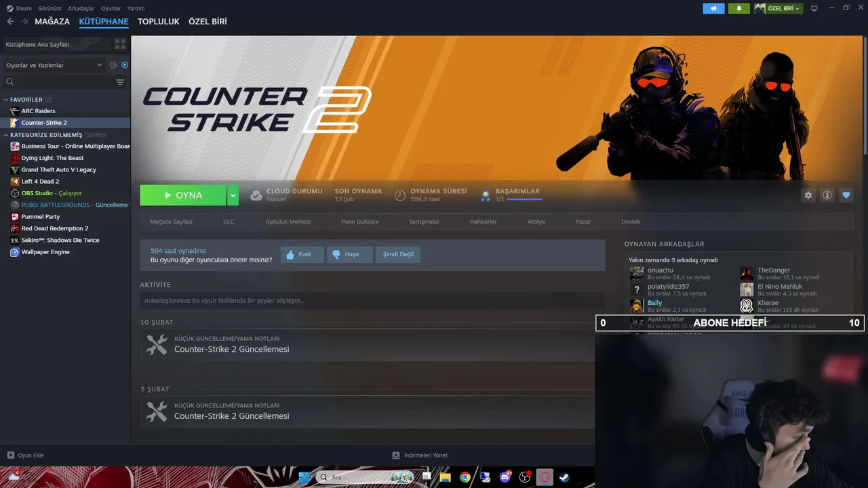Image resolution: width=868 pixels, height=488 pixels.
Task: Open File Explorer from taskbar
Action: click(445, 477)
